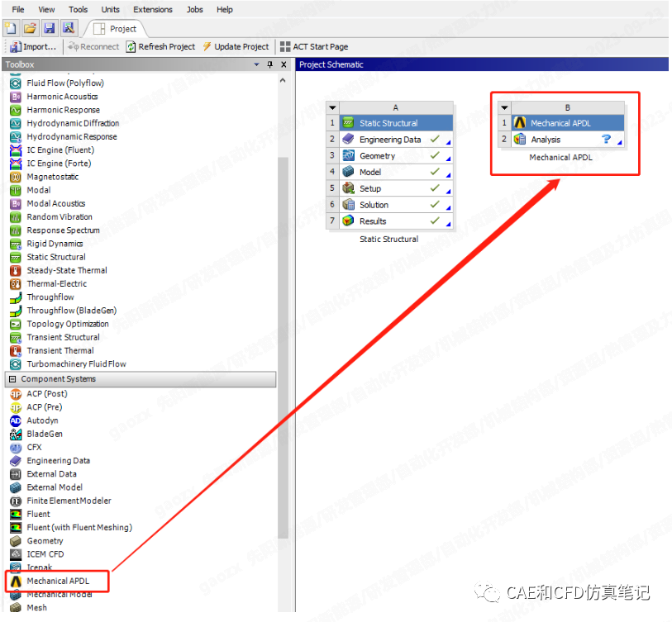Viewport: 672px width, 622px height.
Task: Select the Thermal-Electric icon
Action: coord(16,283)
